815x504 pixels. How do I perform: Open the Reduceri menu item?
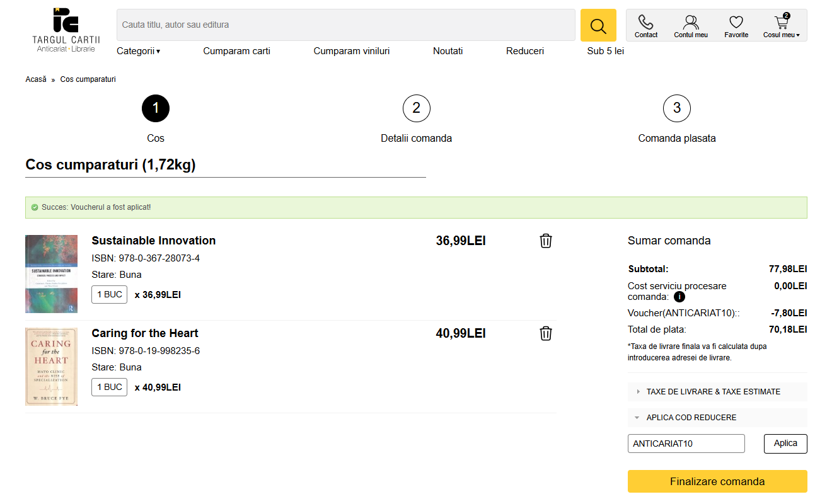point(524,51)
